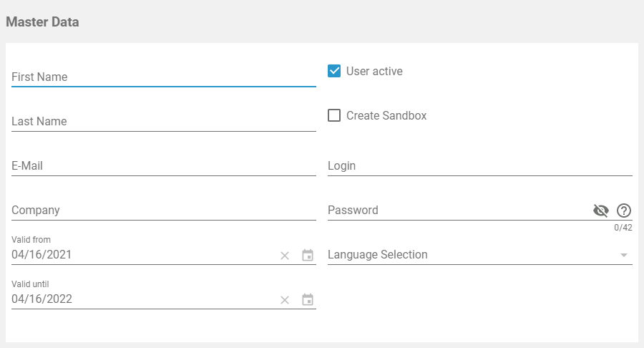Expand the Language Selection dropdown arrow

(623, 255)
